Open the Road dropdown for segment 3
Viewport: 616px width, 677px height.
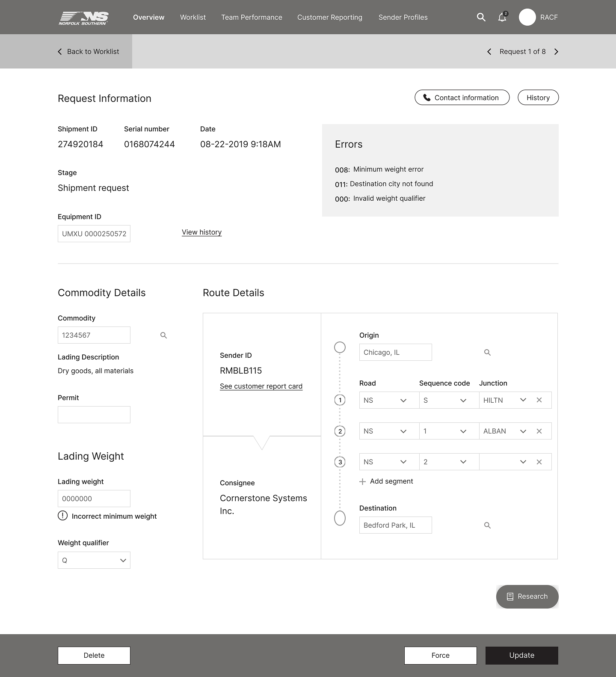point(389,462)
